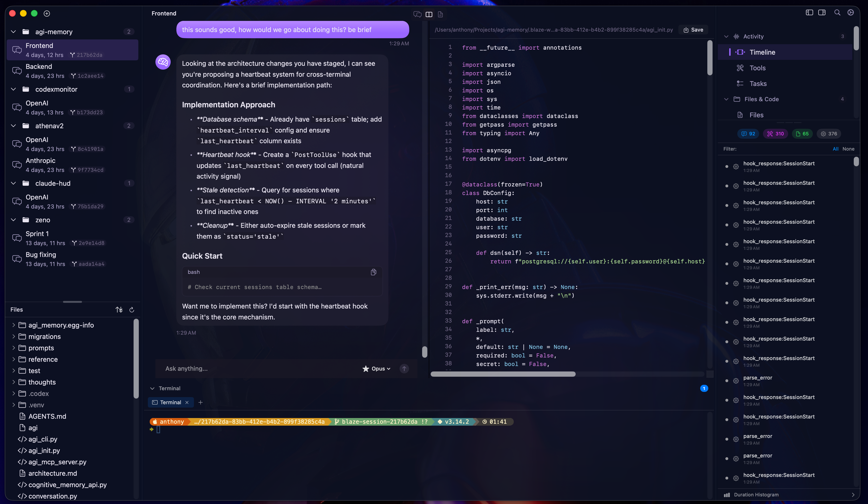Toggle the files filter badge showing 65
Screen dimensions: 868x504
(802, 134)
